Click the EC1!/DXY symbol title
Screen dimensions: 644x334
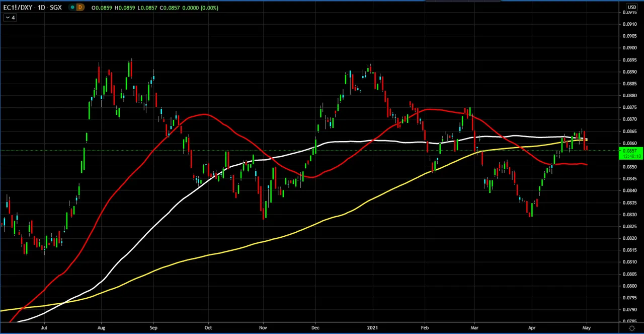click(18, 8)
